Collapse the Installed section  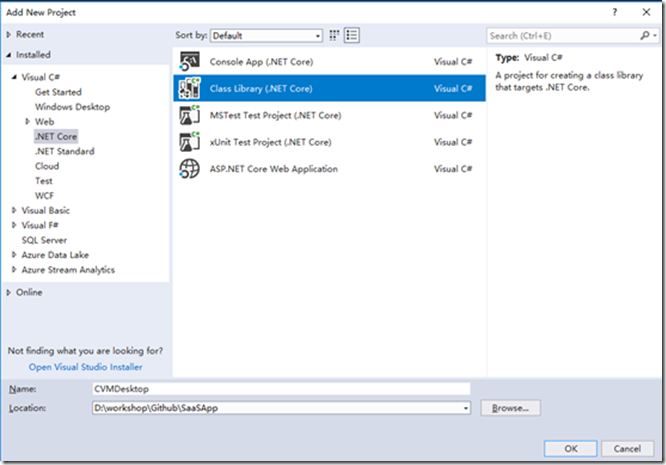8,55
